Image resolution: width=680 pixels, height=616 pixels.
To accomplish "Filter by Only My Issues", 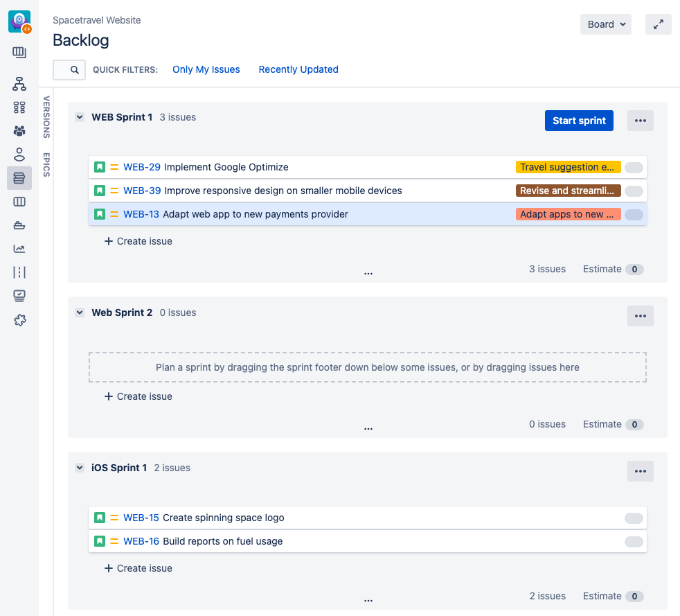I will (206, 69).
